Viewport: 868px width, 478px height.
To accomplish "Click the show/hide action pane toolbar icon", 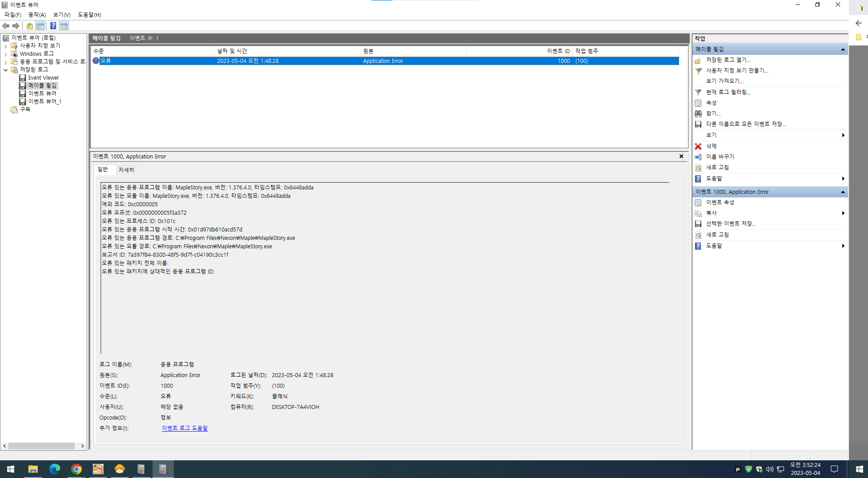I will [64, 26].
